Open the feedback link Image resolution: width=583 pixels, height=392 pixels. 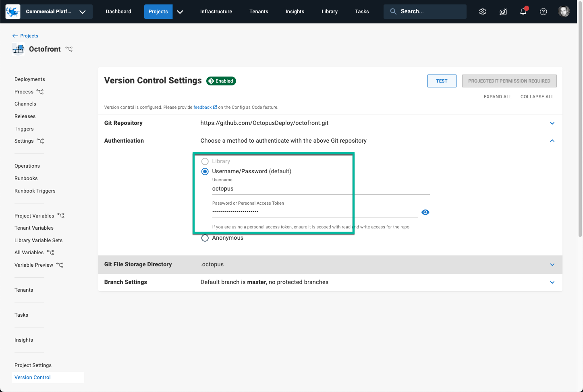point(203,107)
